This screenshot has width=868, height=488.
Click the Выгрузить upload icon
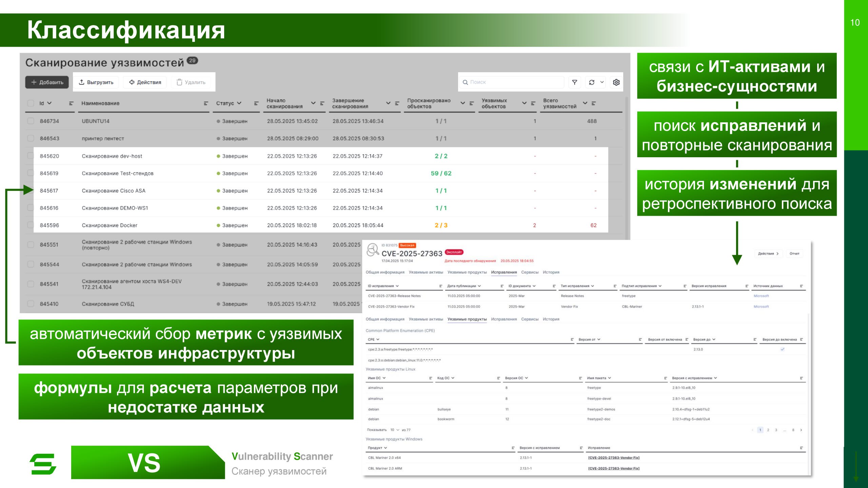pyautogui.click(x=82, y=82)
